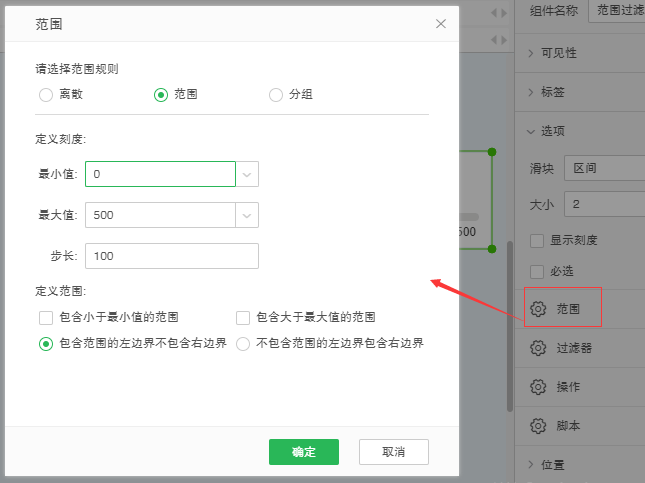Image resolution: width=645 pixels, height=483 pixels.
Task: Click the gear icon beside 操作
Action: pyautogui.click(x=538, y=386)
